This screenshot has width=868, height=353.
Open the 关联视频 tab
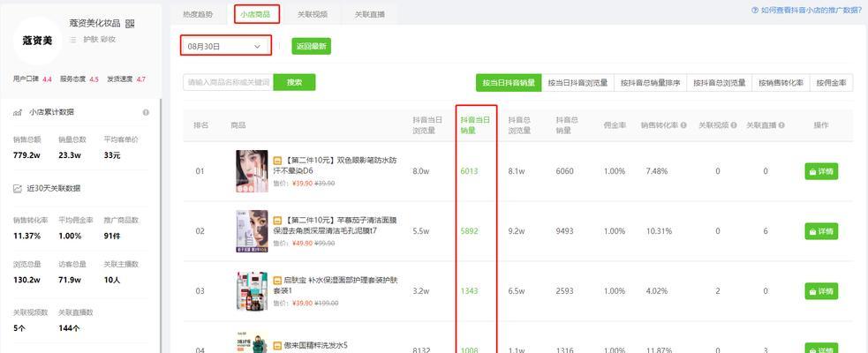coord(313,14)
